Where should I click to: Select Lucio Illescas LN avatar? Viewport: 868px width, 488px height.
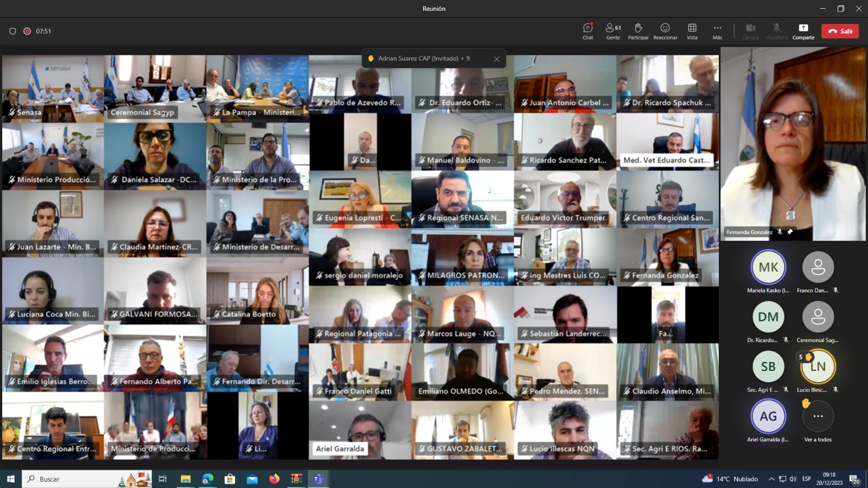tap(818, 367)
